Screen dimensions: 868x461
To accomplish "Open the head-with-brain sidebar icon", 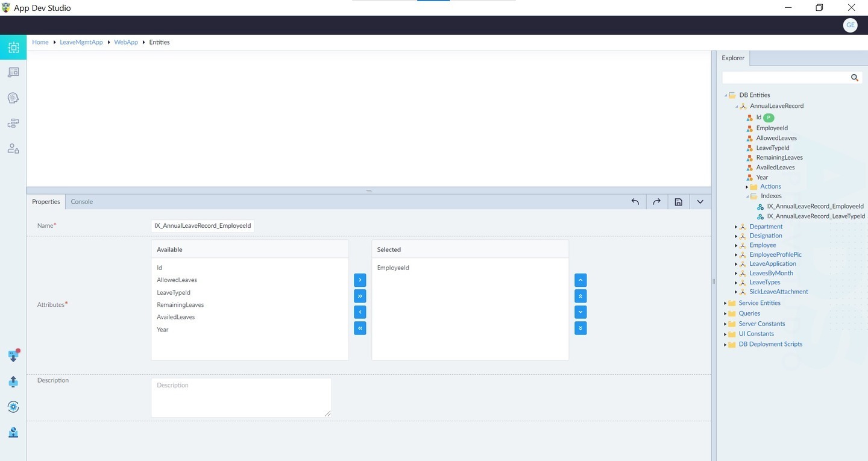I will 13,98.
